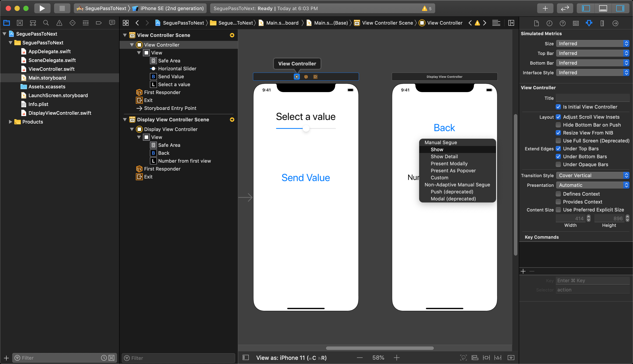Stop the running scheme
Screen dimensions: 633x364
pos(62,8)
